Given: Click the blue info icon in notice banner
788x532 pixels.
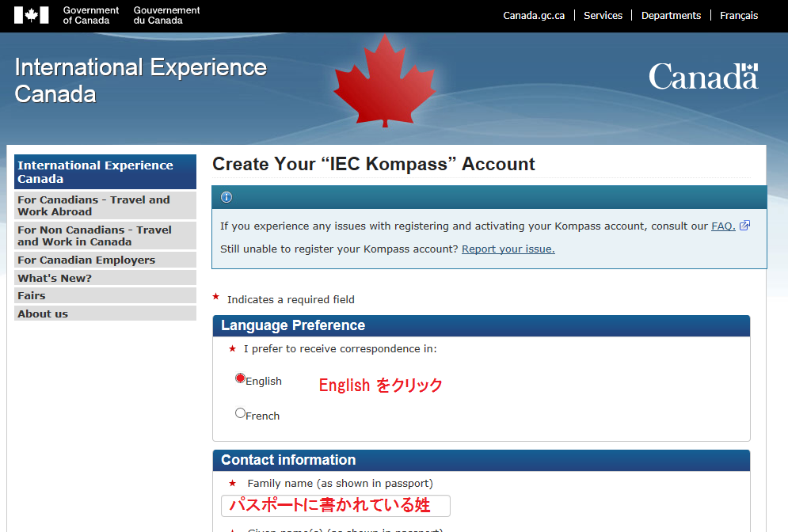Looking at the screenshot, I should point(227,197).
